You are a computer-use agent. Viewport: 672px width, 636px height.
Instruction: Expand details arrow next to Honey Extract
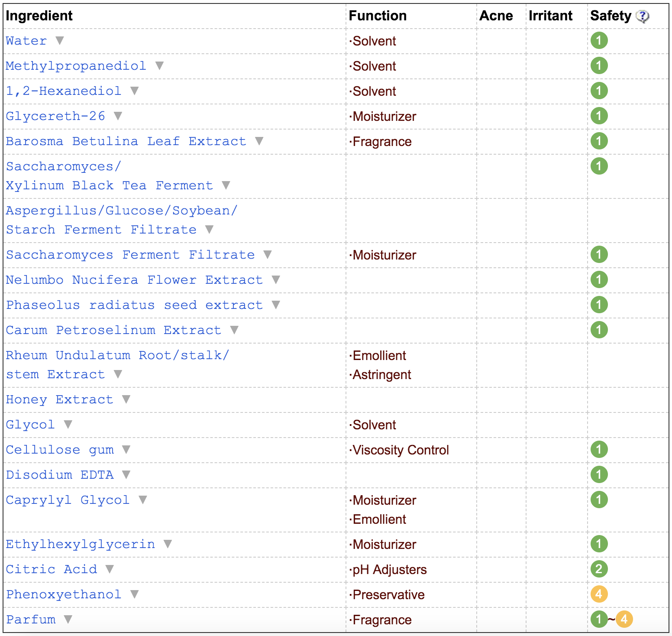[126, 399]
